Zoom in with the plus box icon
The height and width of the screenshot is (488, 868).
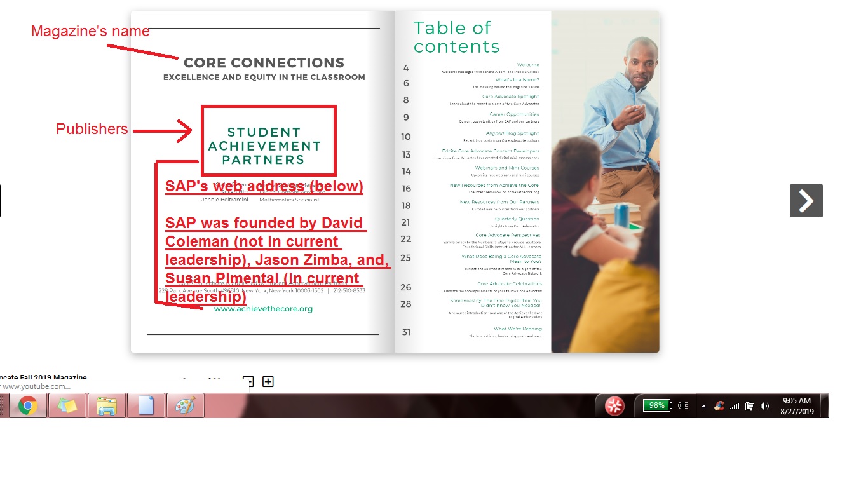point(268,381)
